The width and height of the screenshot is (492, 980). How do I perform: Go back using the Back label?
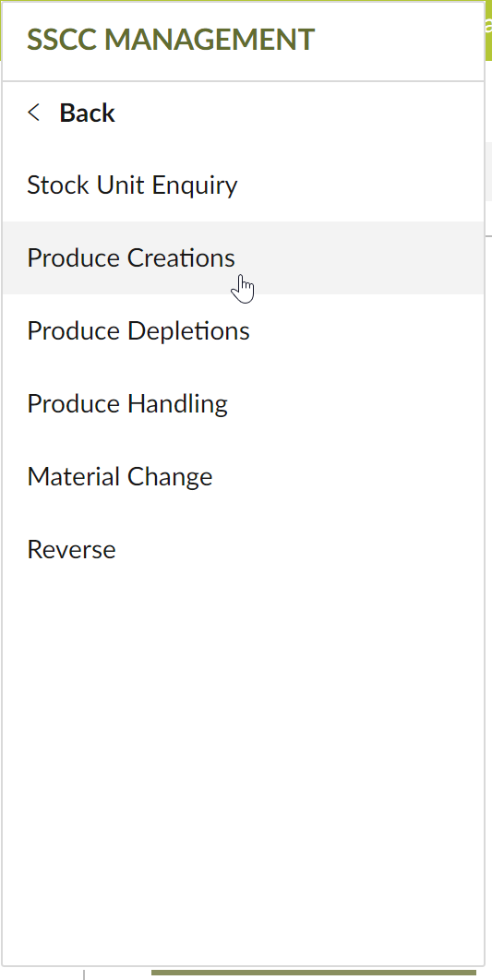coord(87,114)
